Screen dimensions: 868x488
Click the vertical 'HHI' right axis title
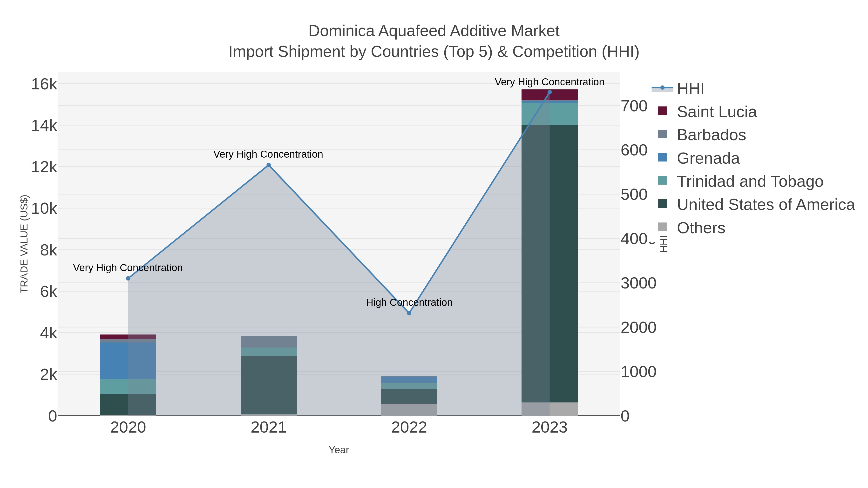[664, 244]
